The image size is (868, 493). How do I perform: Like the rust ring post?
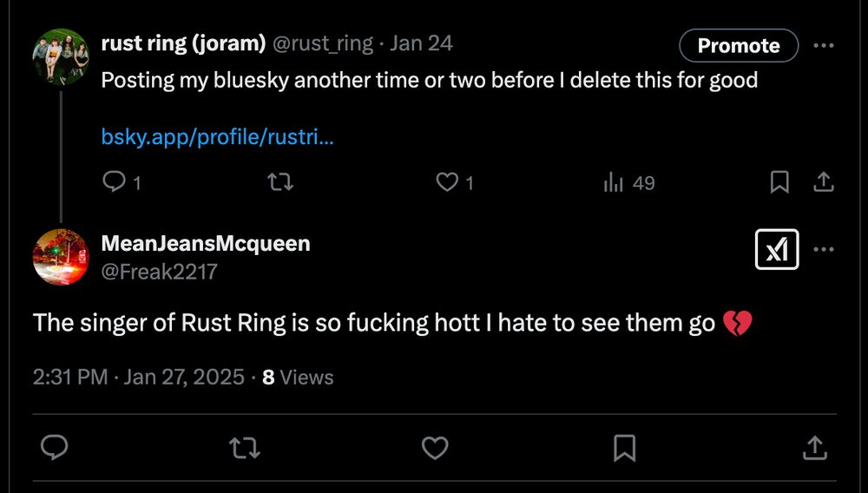click(446, 182)
